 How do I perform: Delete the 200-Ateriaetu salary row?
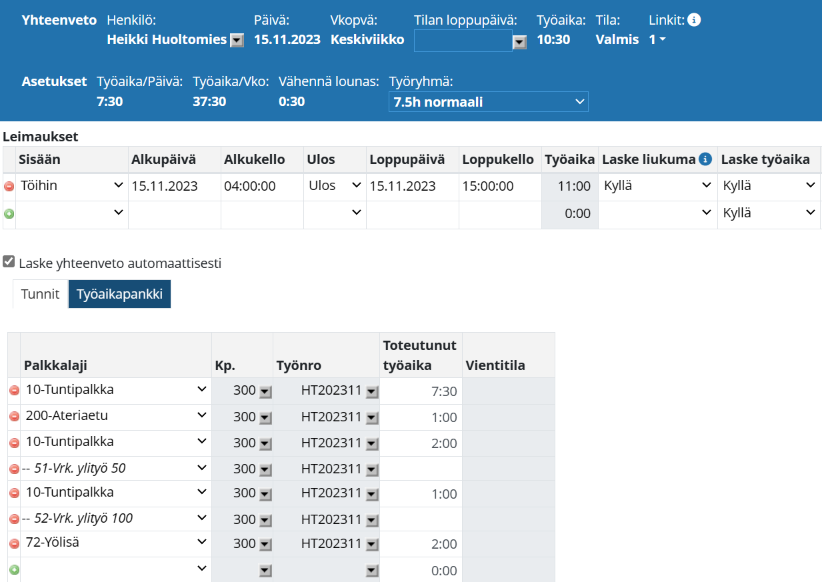coord(14,417)
